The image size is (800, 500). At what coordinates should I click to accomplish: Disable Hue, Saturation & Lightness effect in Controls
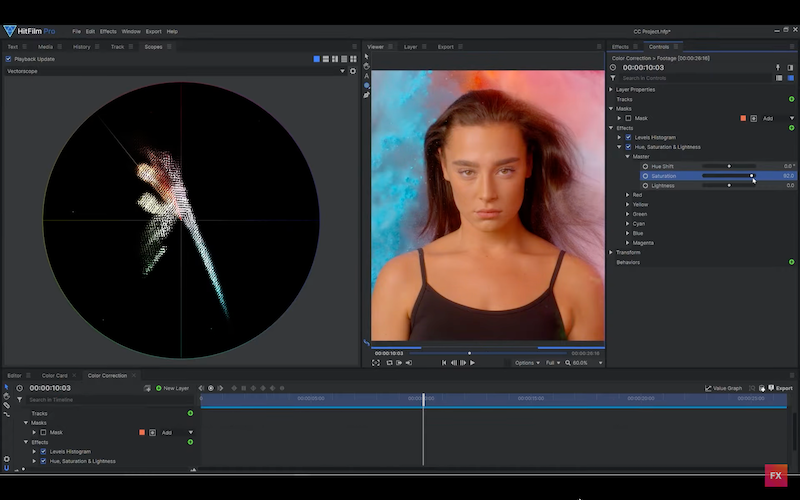pos(628,147)
